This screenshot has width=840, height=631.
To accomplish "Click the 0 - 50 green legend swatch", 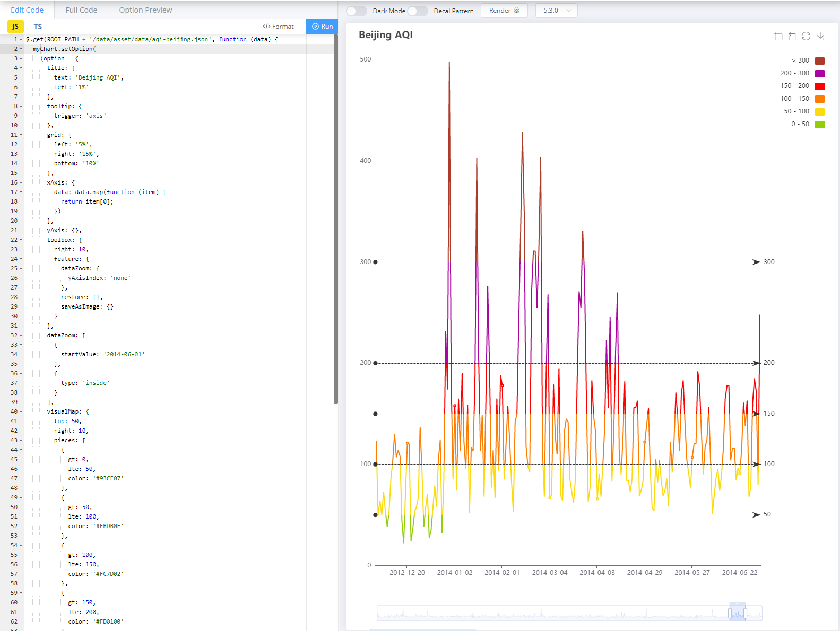I will [x=820, y=124].
